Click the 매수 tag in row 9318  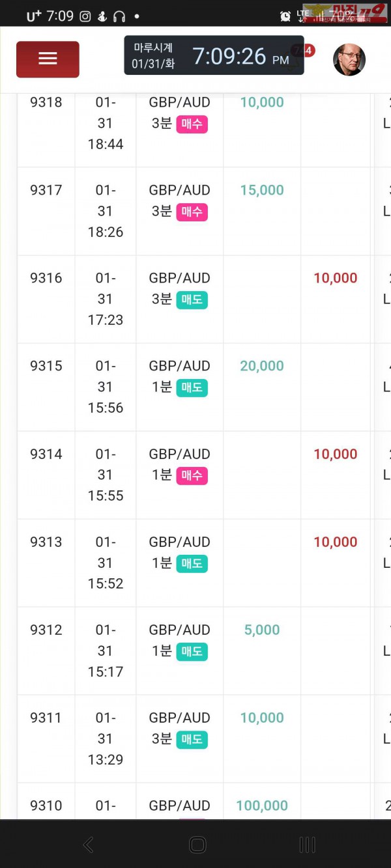point(192,124)
